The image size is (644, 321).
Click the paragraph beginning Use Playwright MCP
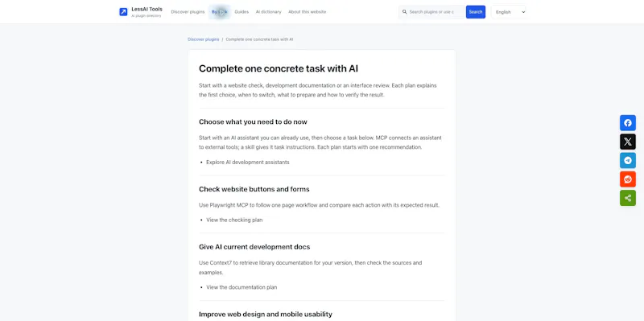[x=319, y=205]
